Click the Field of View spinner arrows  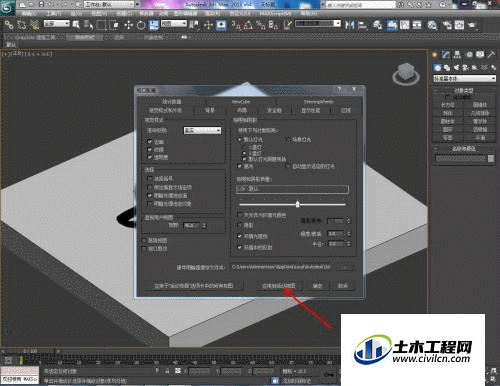(204, 225)
